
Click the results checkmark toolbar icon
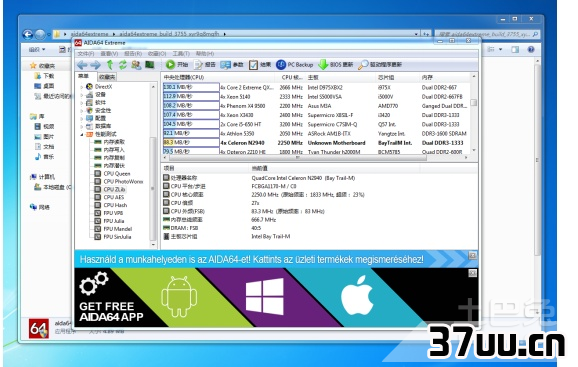point(253,65)
